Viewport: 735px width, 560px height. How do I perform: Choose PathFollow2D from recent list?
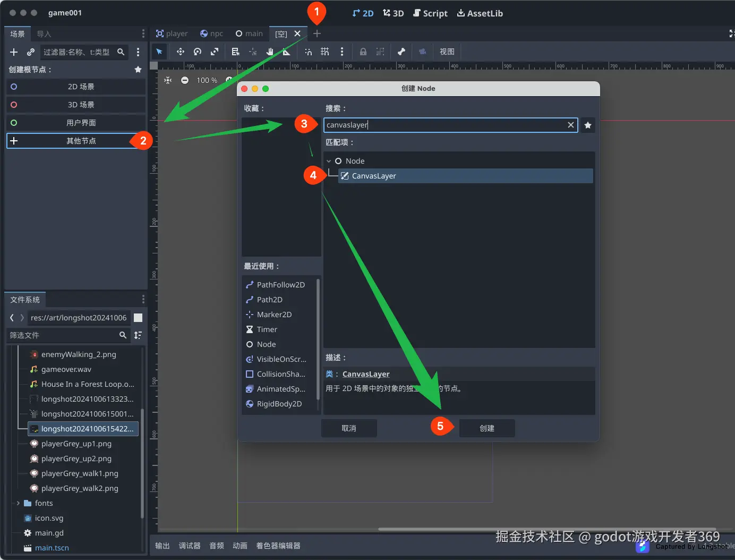pos(280,285)
